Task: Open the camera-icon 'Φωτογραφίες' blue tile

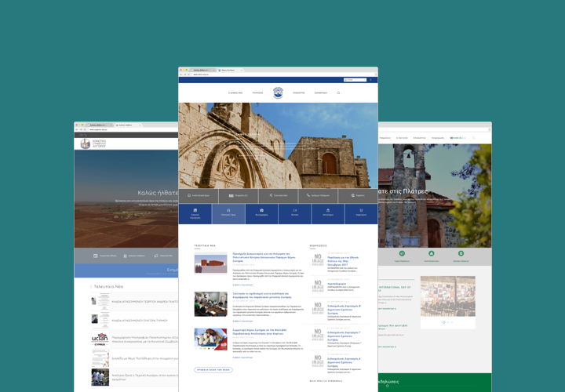Action: (x=261, y=214)
